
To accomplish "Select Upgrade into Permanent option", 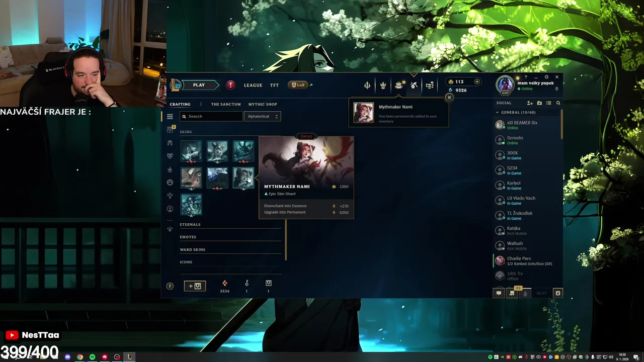I will (x=306, y=212).
